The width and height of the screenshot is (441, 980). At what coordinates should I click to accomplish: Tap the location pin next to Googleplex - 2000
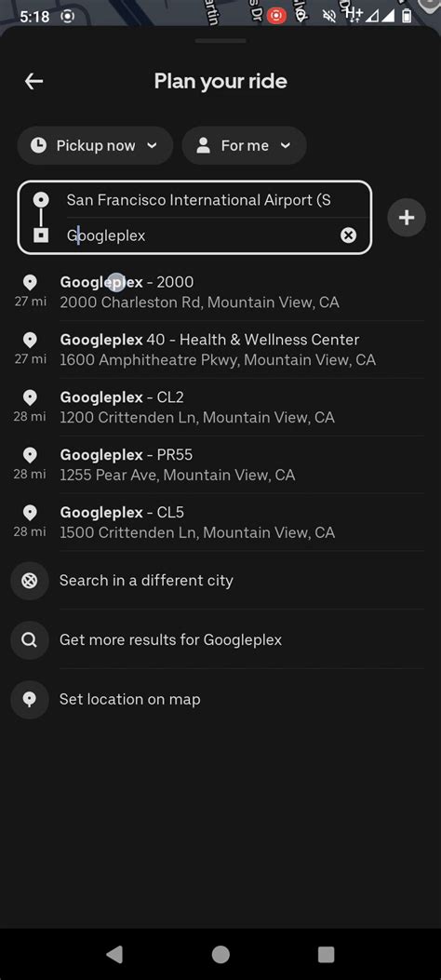coord(30,283)
